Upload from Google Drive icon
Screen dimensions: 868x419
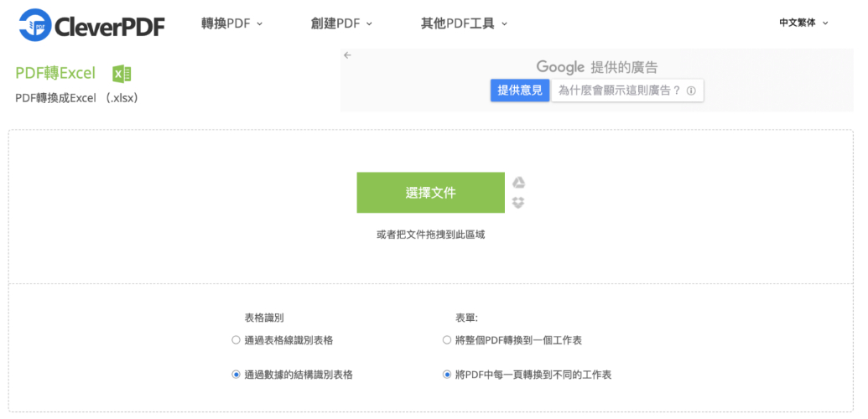[518, 184]
